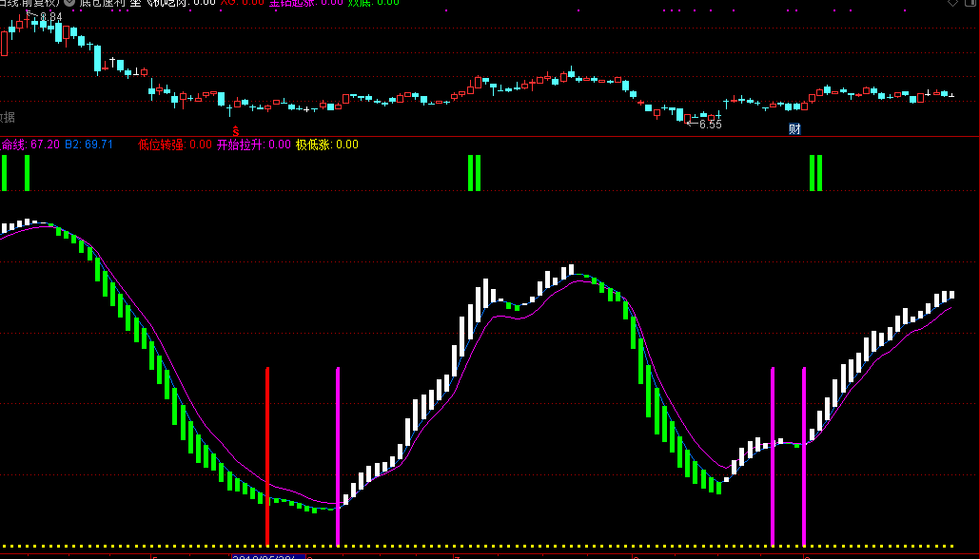980x559 pixels.
Task: Click the 8.84 high price marker
Action: coord(50,17)
